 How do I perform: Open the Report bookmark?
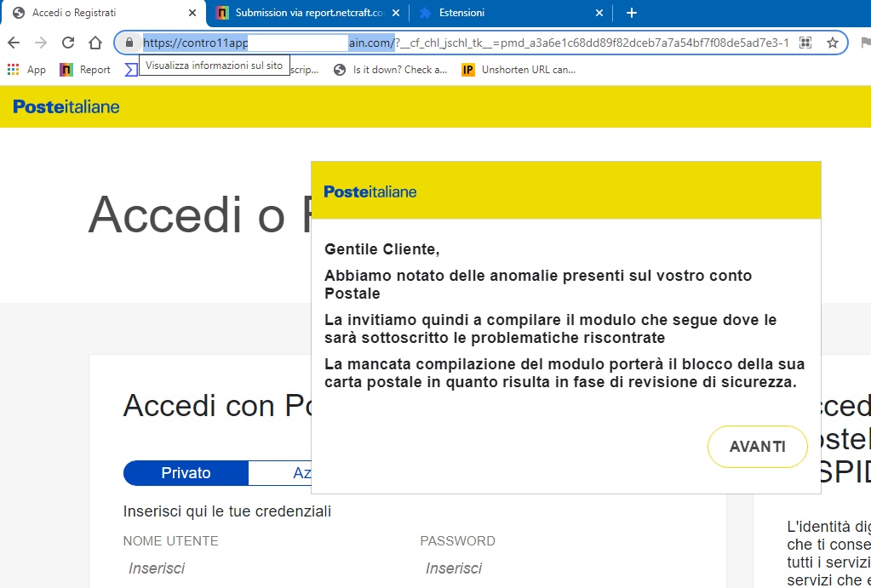click(85, 70)
